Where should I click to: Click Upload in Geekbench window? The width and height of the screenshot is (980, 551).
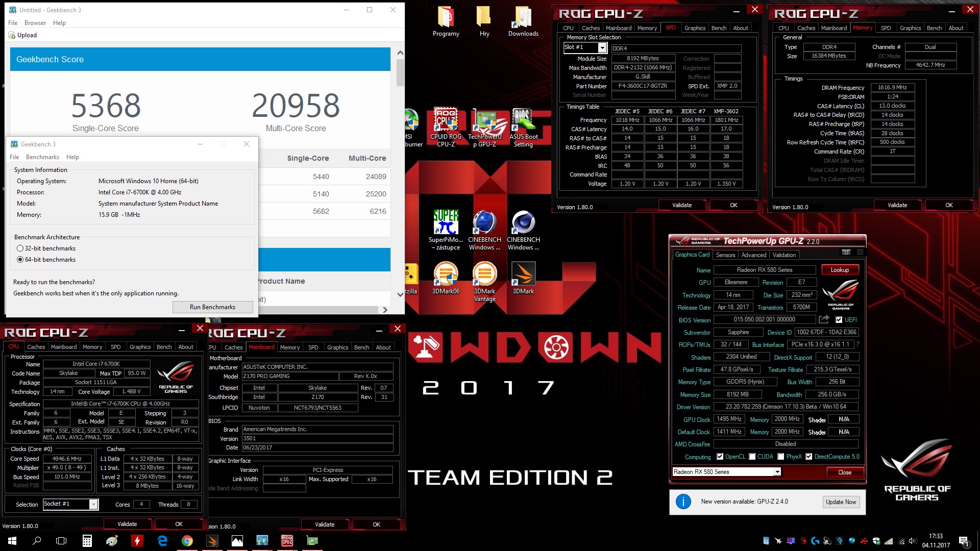[x=23, y=35]
